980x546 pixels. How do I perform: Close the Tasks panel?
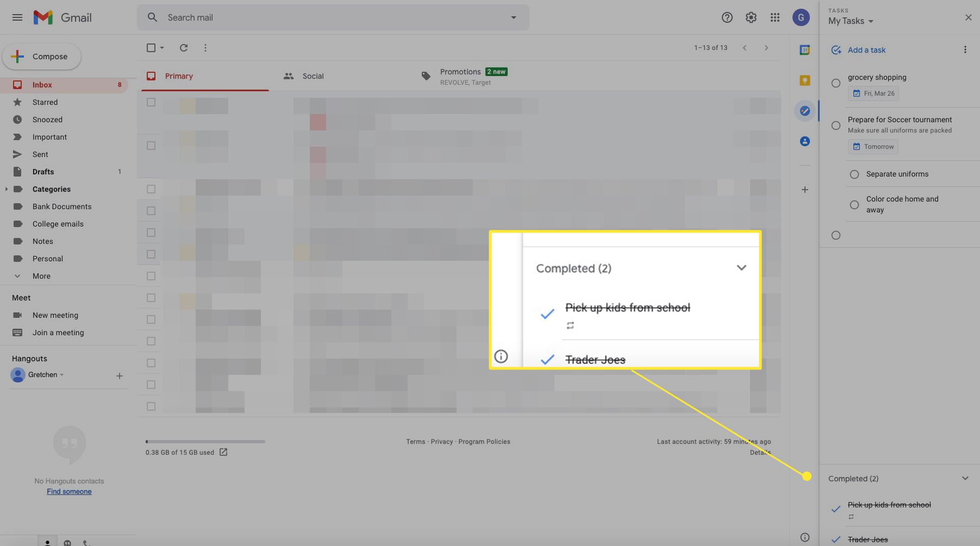(968, 17)
